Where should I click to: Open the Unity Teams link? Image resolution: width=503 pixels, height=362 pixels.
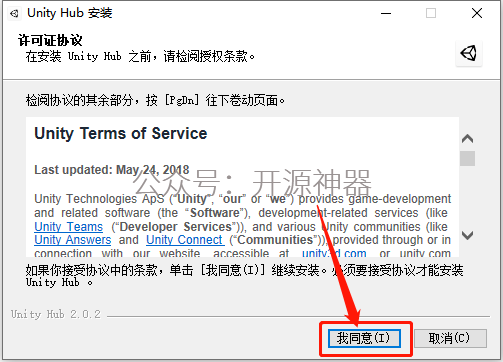[69, 227]
